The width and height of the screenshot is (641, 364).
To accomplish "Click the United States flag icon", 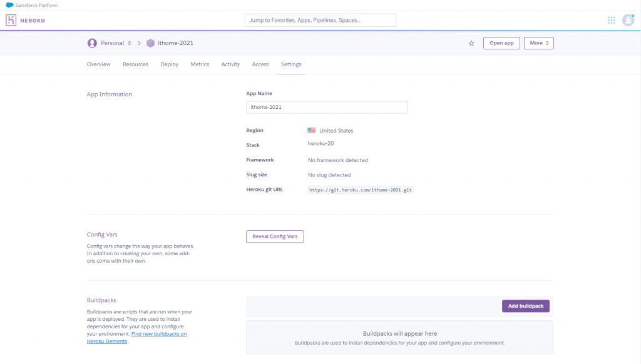I will [312, 130].
